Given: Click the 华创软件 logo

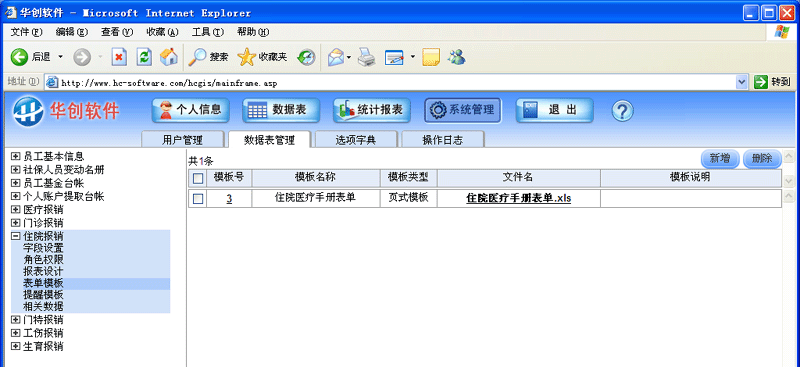Looking at the screenshot, I should click(x=66, y=111).
